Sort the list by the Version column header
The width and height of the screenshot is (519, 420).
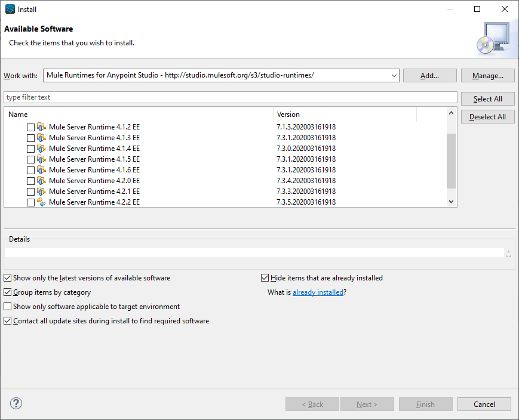(345, 115)
